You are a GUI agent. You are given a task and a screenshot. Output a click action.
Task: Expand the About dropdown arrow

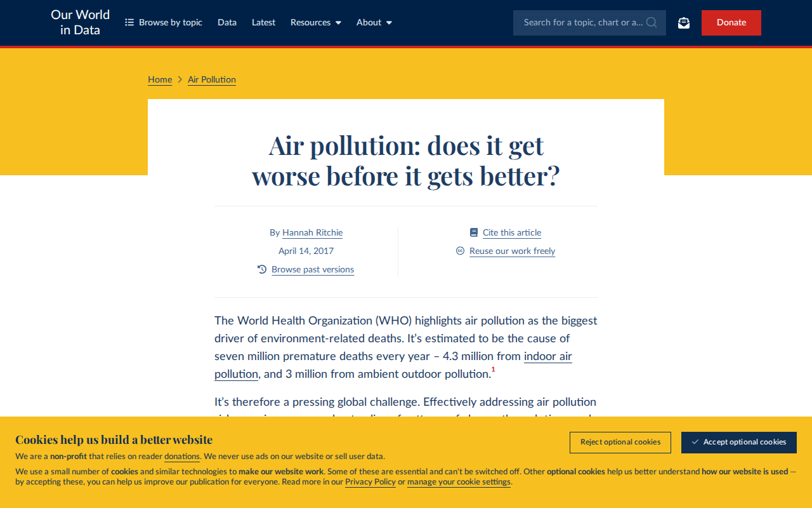[389, 23]
